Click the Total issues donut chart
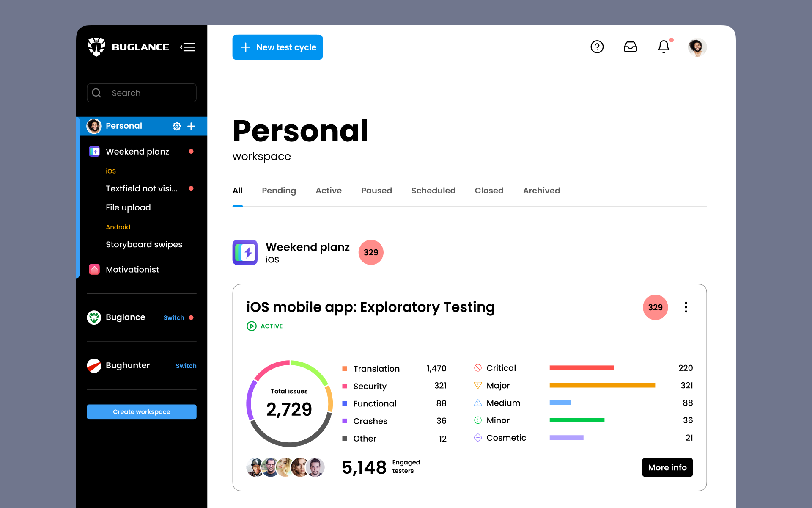 click(289, 403)
